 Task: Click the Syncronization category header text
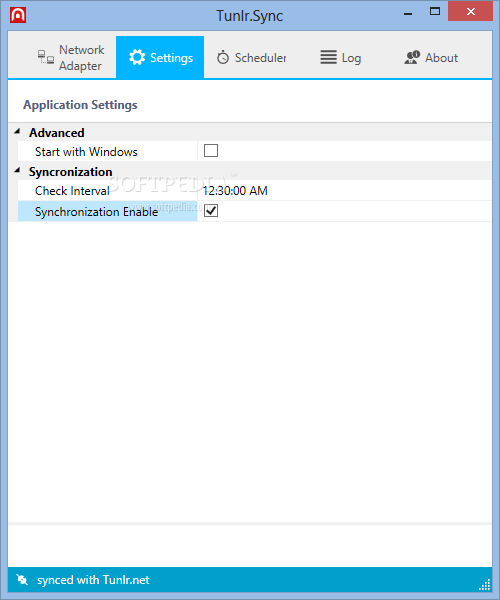[x=71, y=172]
